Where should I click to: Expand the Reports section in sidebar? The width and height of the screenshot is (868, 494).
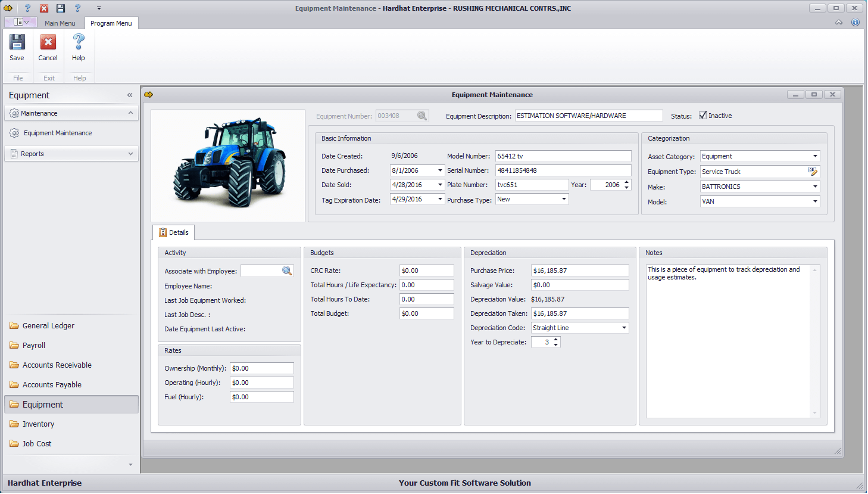(130, 154)
